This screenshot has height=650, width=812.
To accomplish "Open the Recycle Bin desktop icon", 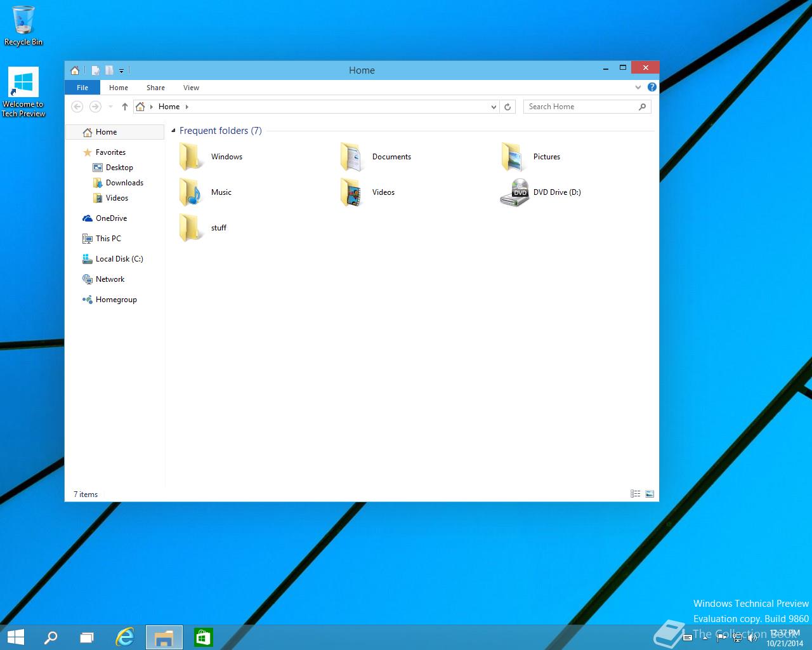I will pos(23,26).
